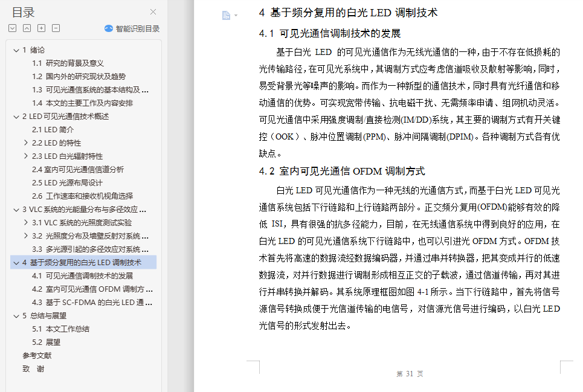Click the text 缺点。 ending first paragraph
The width and height of the screenshot is (583, 392).
pos(271,153)
